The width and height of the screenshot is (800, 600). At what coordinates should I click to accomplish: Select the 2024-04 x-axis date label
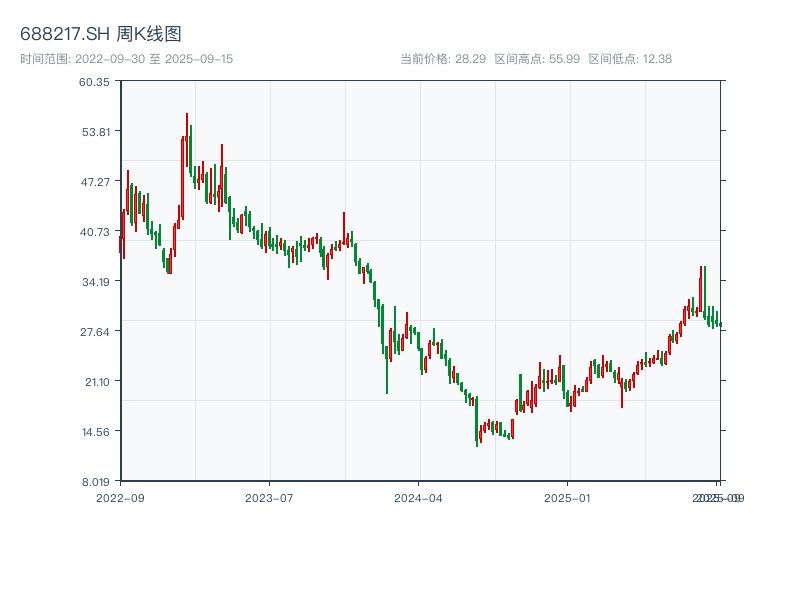click(x=418, y=497)
